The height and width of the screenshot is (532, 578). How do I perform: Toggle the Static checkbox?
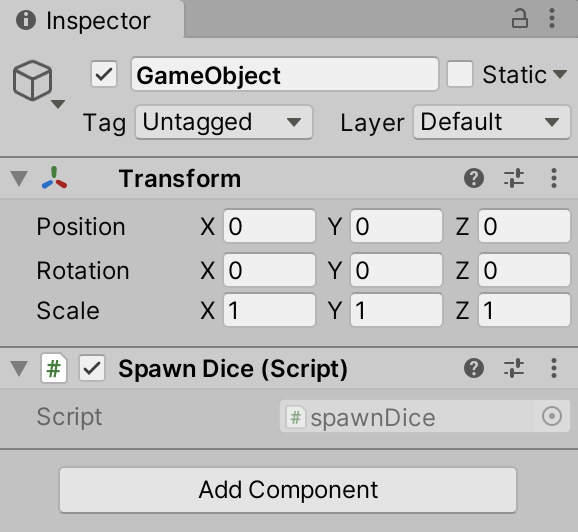(460, 74)
